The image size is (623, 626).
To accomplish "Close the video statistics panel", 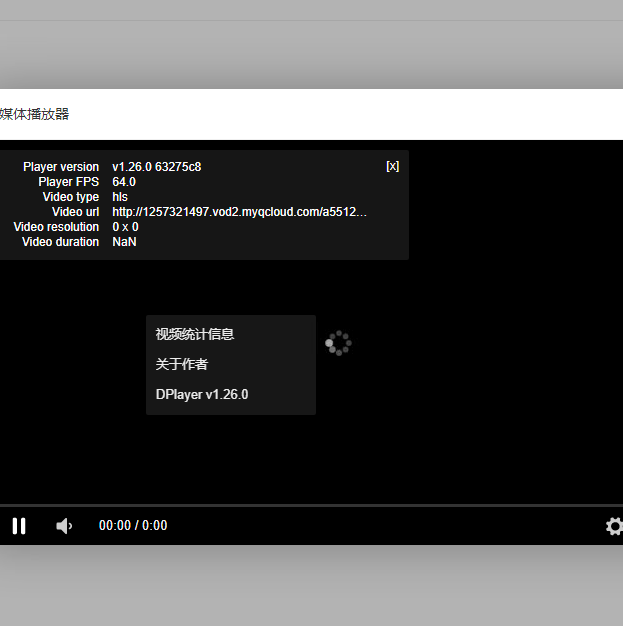I will [x=392, y=166].
